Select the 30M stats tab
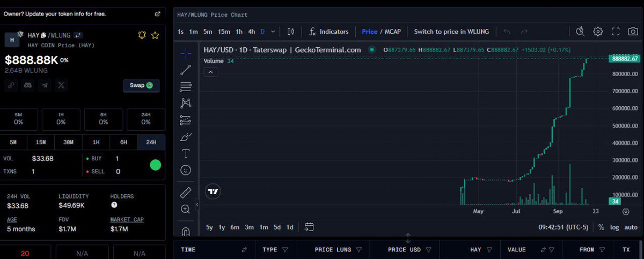Screen dimensions: 644x259 pyautogui.click(x=68, y=142)
